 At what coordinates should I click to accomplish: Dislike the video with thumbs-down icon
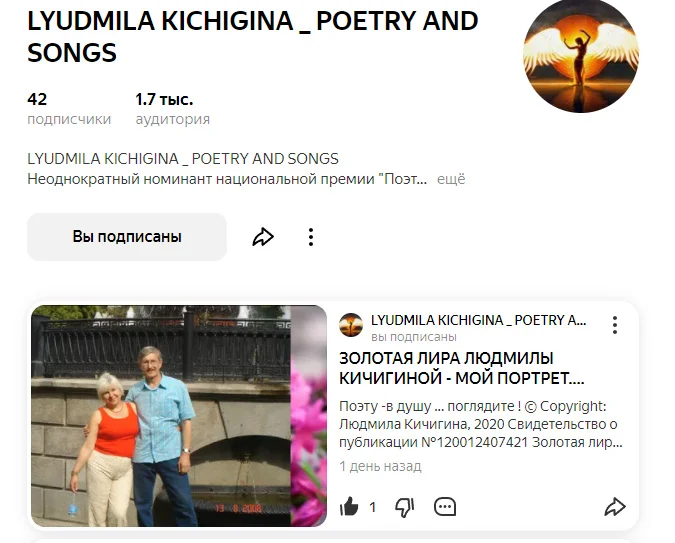pyautogui.click(x=405, y=507)
